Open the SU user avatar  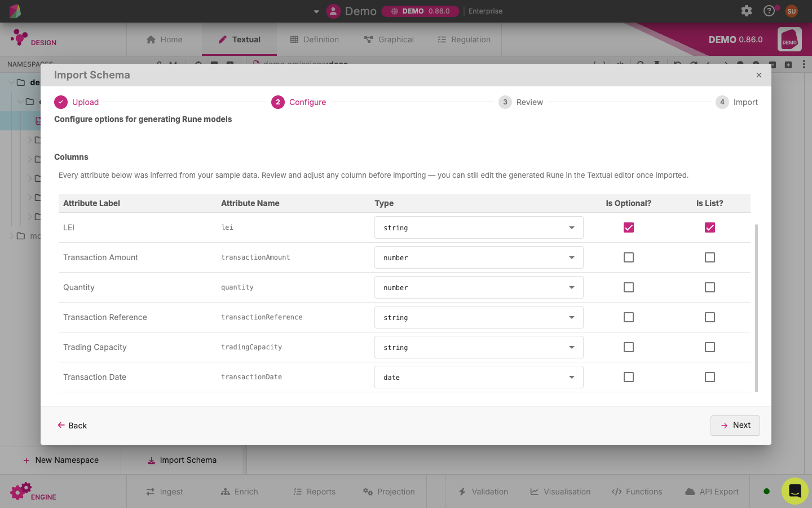(792, 11)
